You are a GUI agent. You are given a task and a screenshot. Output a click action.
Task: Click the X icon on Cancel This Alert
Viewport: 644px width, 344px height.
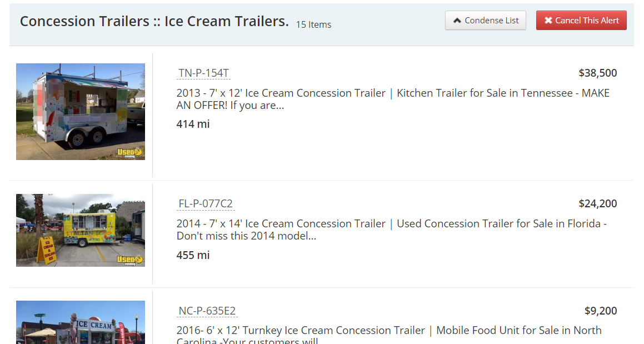pos(548,21)
